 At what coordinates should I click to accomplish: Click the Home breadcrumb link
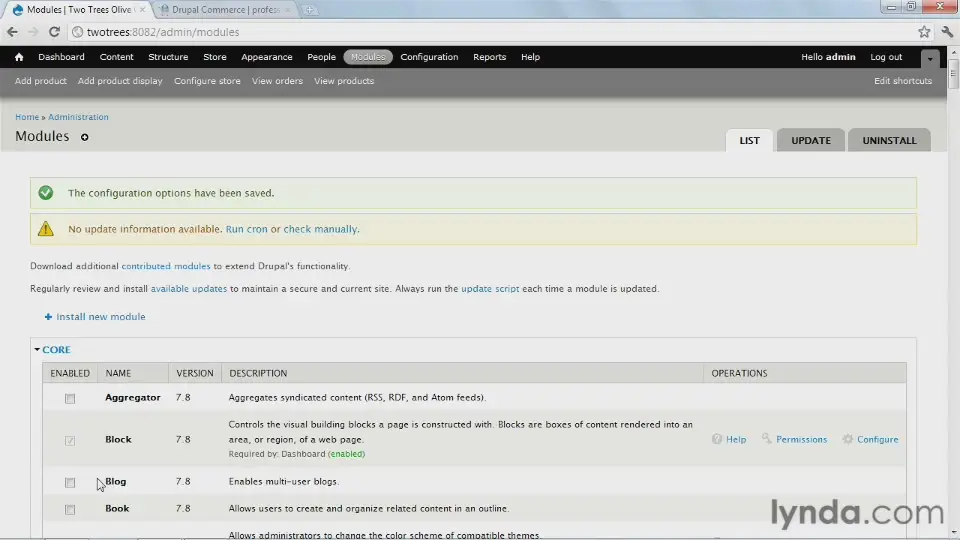(27, 117)
